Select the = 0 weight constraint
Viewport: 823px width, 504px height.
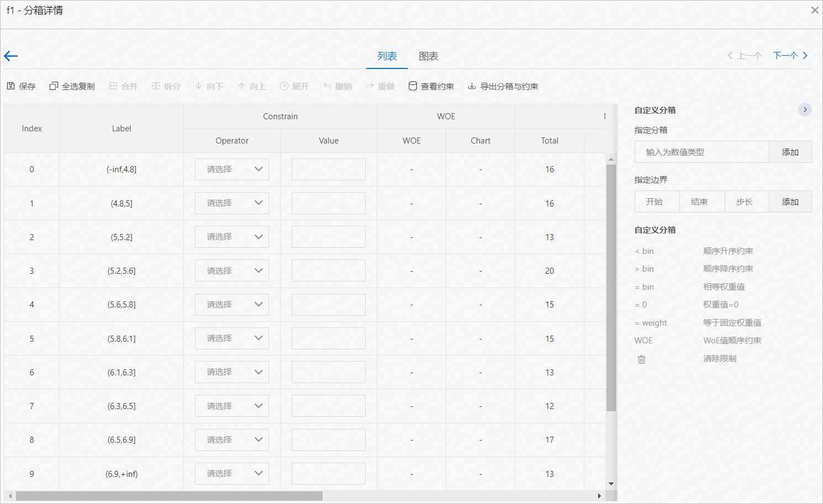[x=641, y=305]
